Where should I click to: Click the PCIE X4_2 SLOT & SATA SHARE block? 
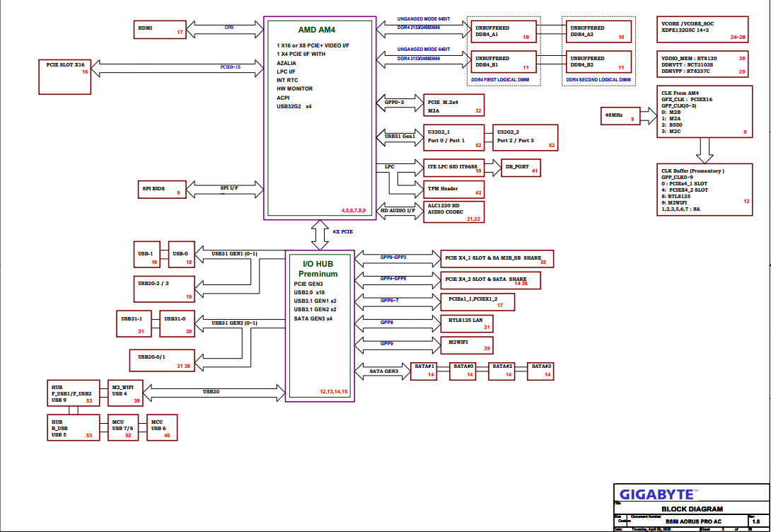(490, 281)
